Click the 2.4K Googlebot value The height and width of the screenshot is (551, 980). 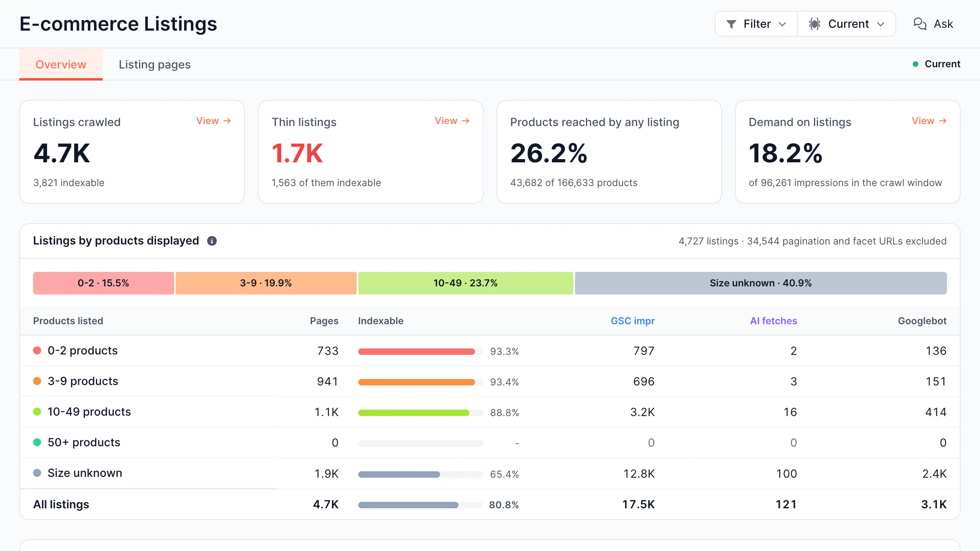tap(934, 474)
